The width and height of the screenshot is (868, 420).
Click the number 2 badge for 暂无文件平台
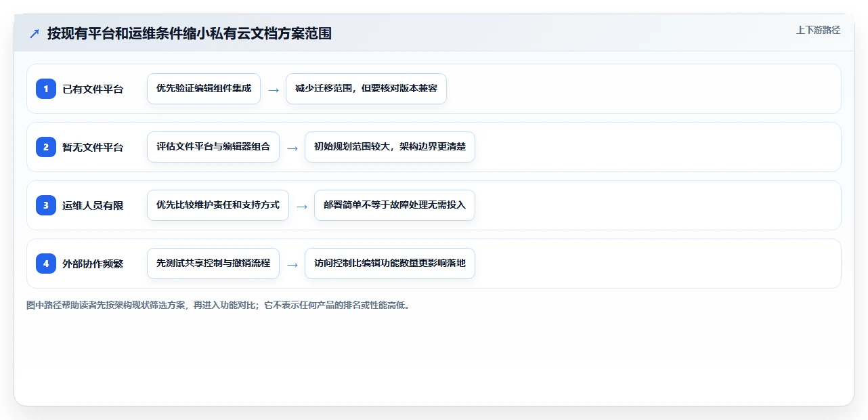(x=46, y=147)
